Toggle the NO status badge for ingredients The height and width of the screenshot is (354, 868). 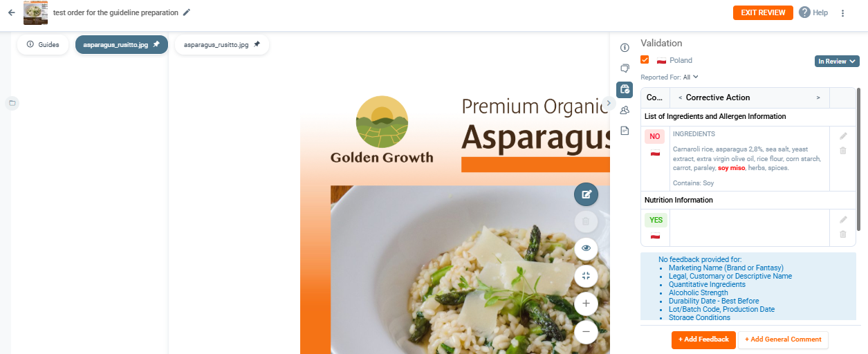pos(655,136)
